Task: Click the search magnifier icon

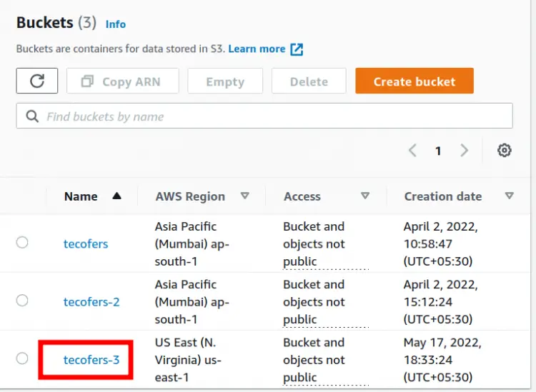Action: pyautogui.click(x=32, y=116)
